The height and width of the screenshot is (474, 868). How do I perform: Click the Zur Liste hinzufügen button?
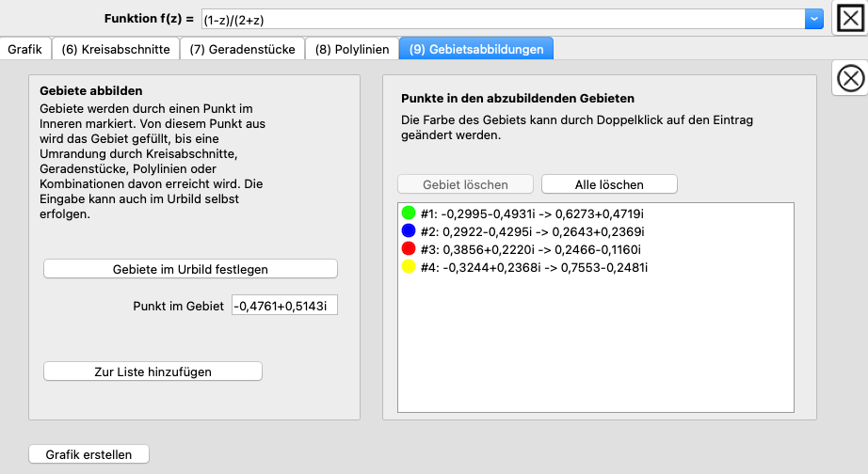tap(153, 371)
